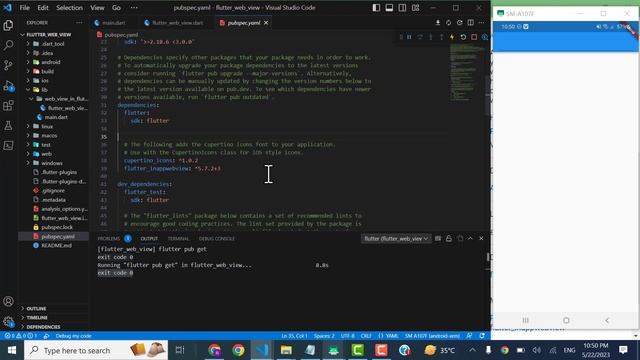
Task: Open Dart DevTools inspector icon
Action: (x=485, y=37)
